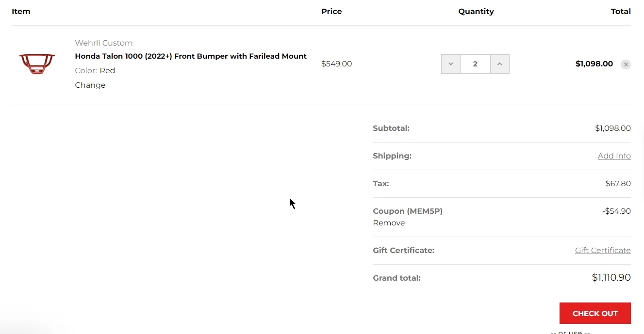Click the Wehrli Custom brand name
The height and width of the screenshot is (334, 644).
click(x=104, y=43)
